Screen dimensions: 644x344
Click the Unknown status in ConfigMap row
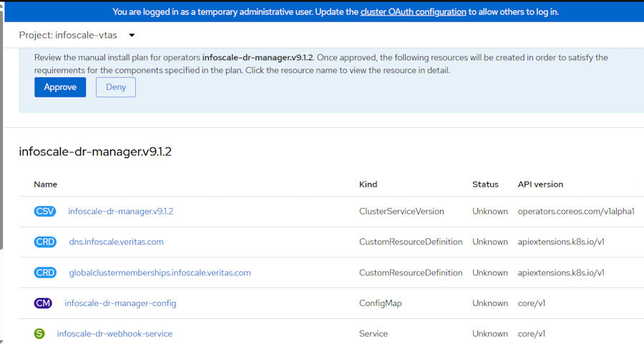click(490, 303)
